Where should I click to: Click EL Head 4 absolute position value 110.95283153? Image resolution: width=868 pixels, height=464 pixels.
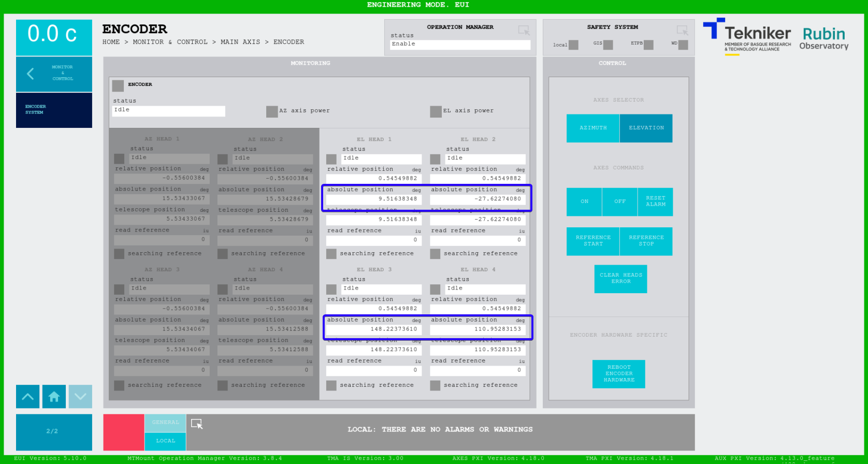(478, 330)
